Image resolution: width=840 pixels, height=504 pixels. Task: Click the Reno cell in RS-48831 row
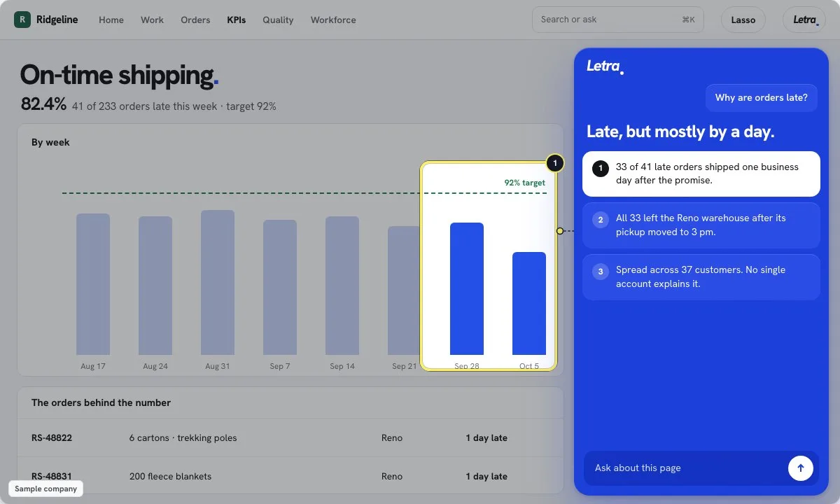click(x=392, y=477)
